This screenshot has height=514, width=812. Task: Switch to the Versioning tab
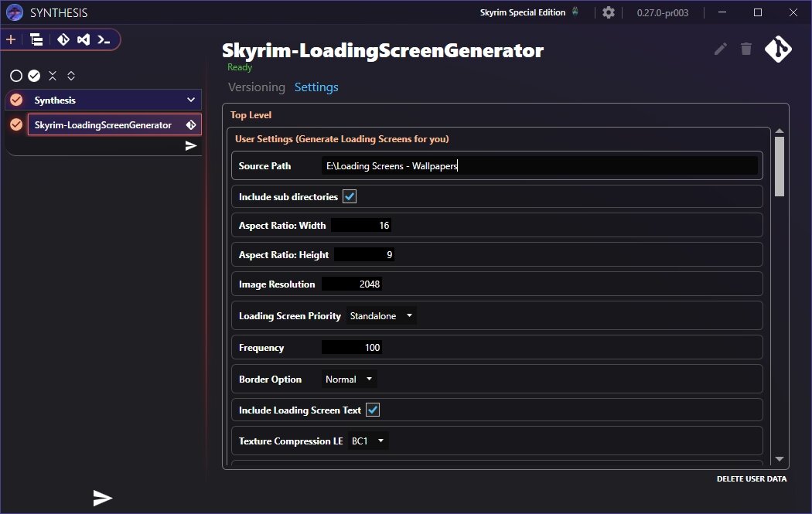click(256, 87)
